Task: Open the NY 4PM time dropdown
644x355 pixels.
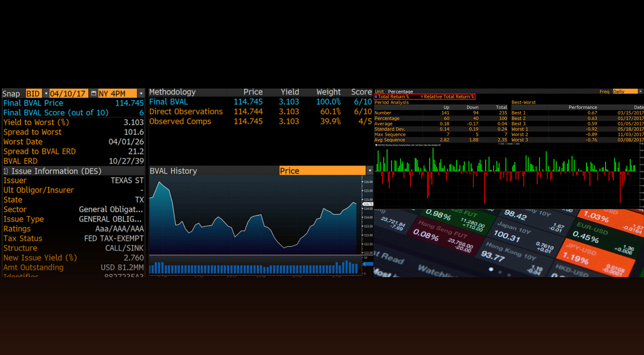Action: tap(141, 93)
